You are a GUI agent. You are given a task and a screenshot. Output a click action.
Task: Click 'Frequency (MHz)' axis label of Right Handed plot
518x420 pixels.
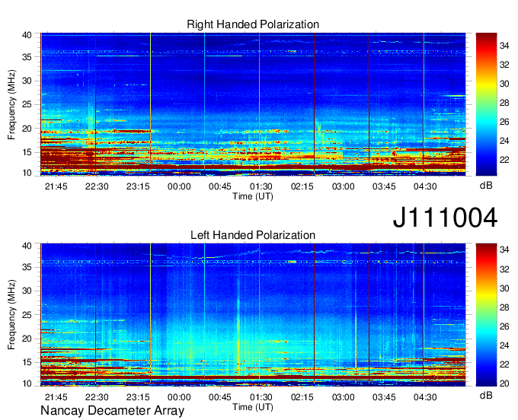(11, 104)
